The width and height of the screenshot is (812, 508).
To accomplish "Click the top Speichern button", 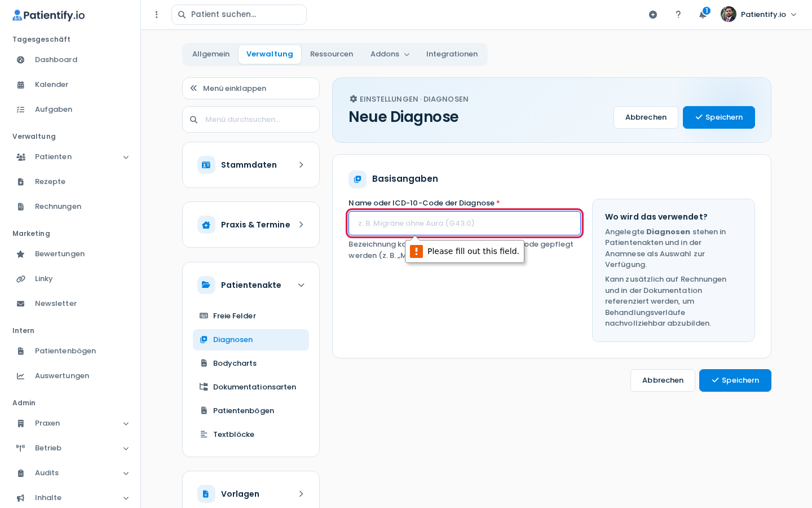I will [719, 117].
